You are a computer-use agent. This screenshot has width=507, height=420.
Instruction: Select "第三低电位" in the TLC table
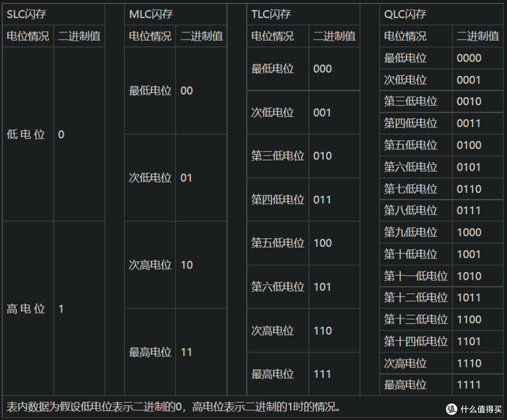278,156
